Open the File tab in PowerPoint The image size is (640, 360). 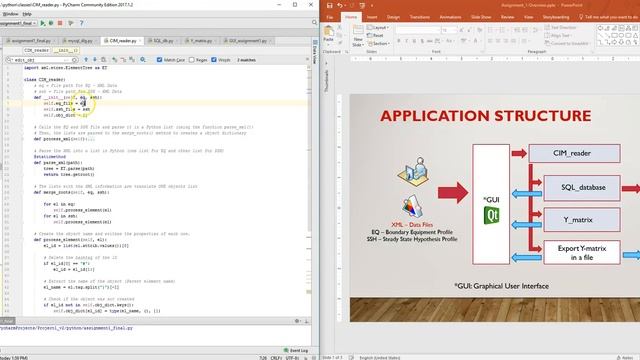point(330,17)
